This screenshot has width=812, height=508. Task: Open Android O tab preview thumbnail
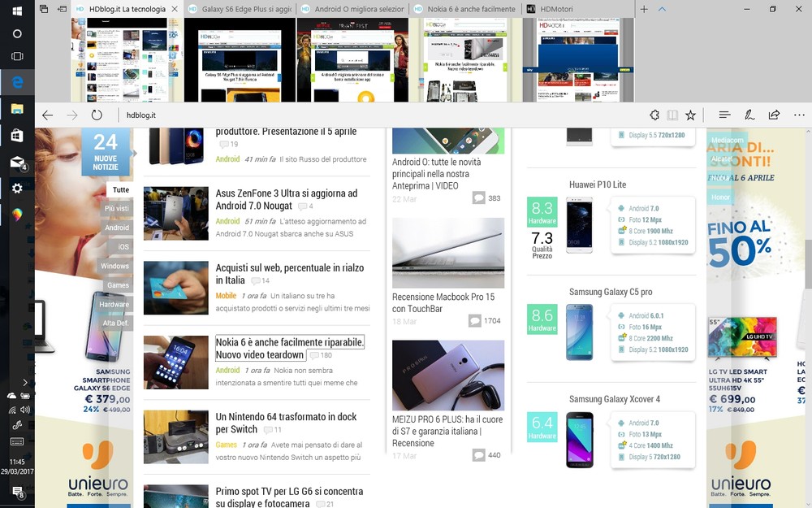point(353,59)
